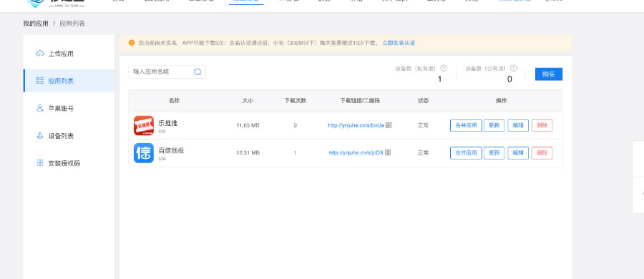Click help icon next to 设备数(公有池)

point(513,68)
